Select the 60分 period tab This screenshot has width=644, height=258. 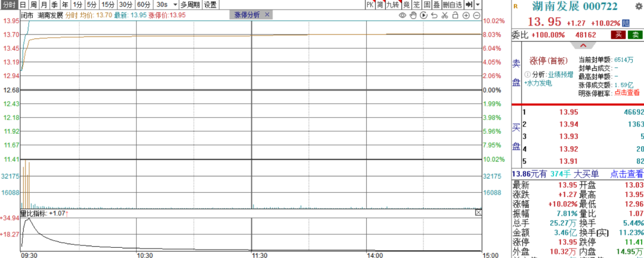coord(143,5)
